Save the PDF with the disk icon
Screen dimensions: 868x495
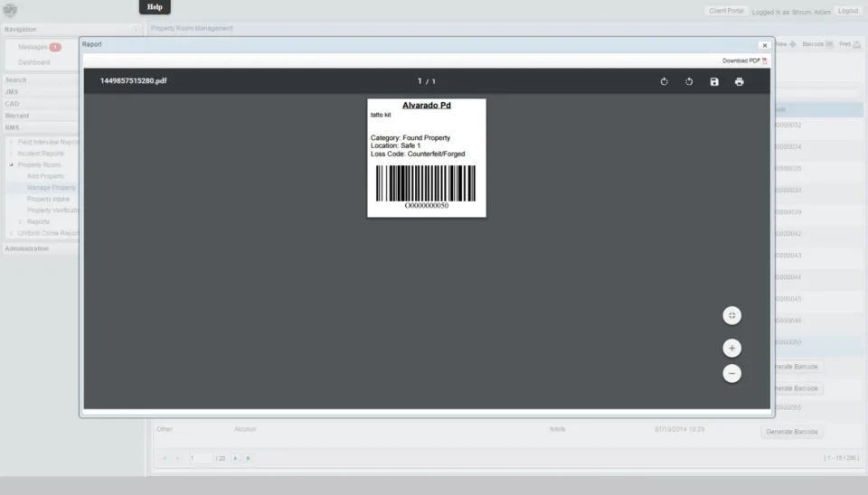coord(714,81)
